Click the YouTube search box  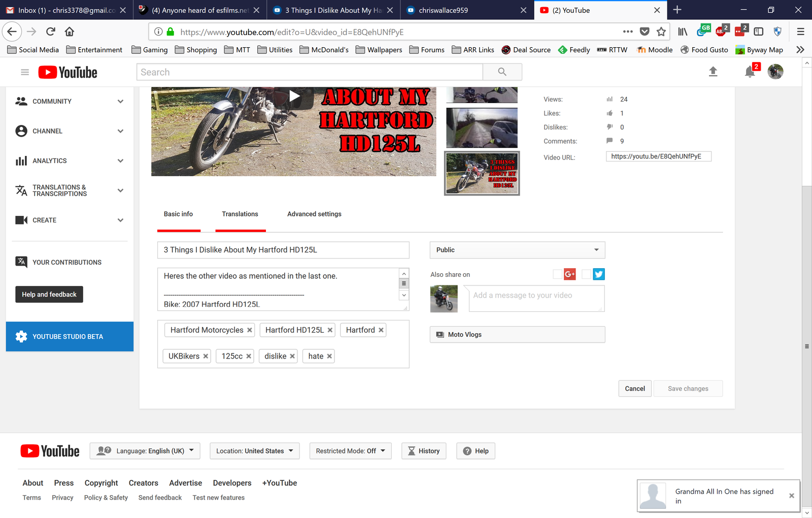click(x=310, y=72)
